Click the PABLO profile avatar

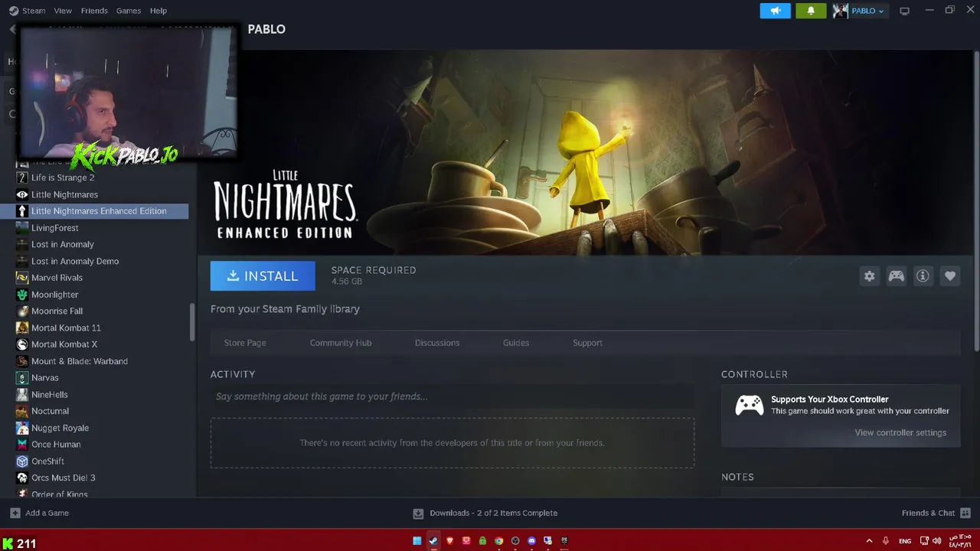[841, 11]
